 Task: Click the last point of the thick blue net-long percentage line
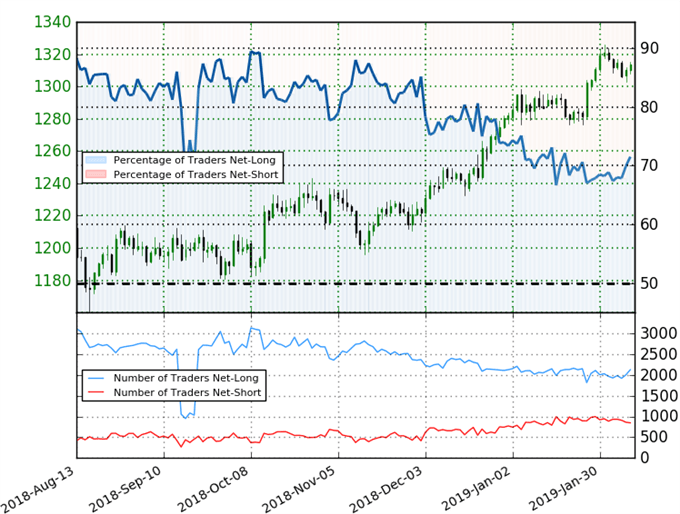(630, 157)
